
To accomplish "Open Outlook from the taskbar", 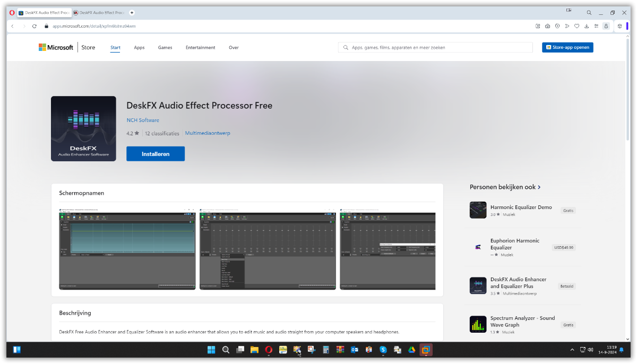I will (355, 350).
